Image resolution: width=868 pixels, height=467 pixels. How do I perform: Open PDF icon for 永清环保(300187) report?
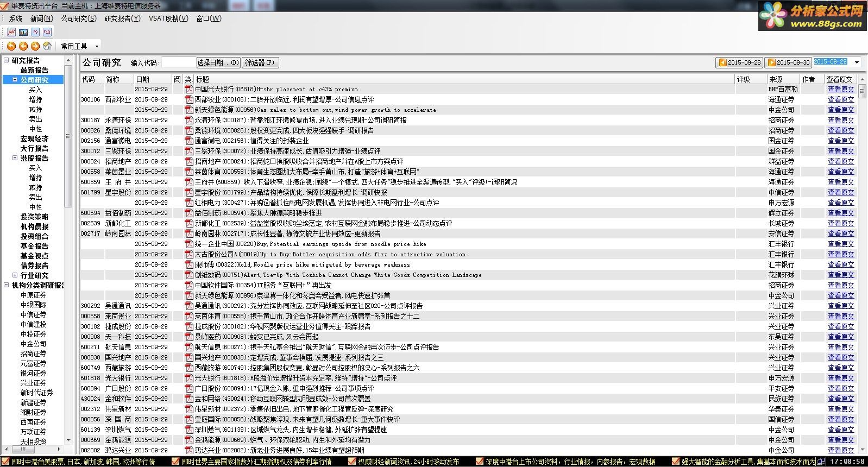tap(189, 120)
